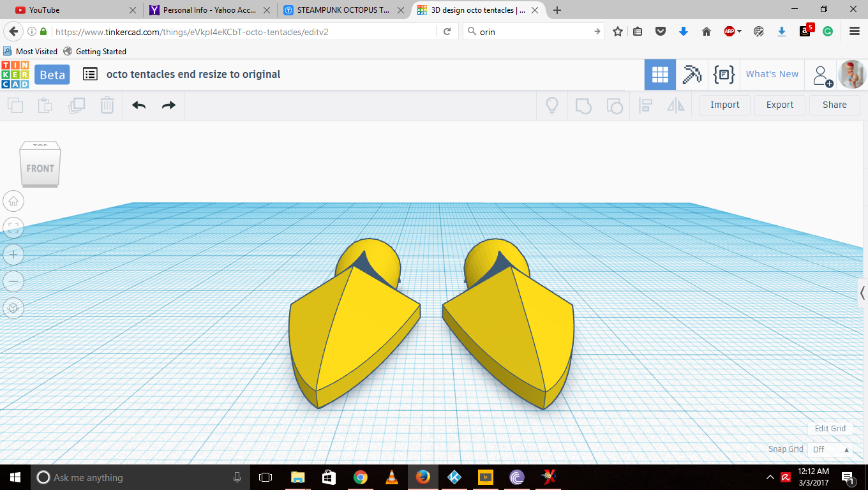Bookmark this page with star icon
This screenshot has height=490, width=868.
617,31
